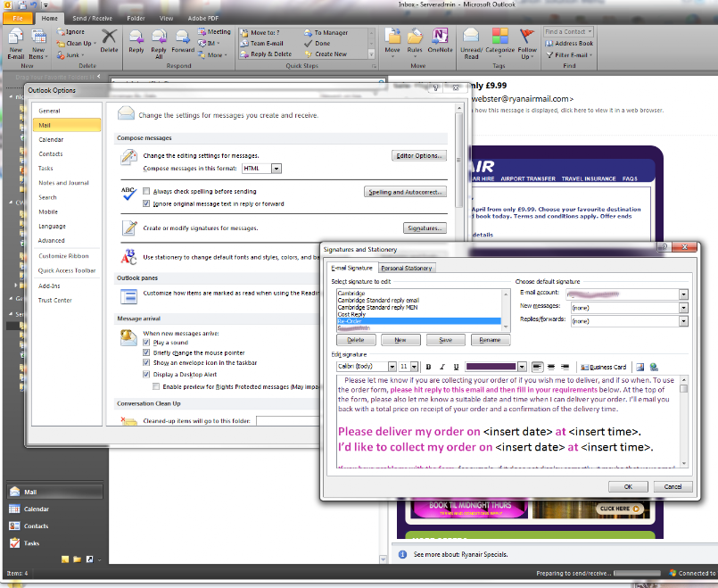Click the Follow Up flag icon
This screenshot has width=718, height=588.
pyautogui.click(x=527, y=44)
